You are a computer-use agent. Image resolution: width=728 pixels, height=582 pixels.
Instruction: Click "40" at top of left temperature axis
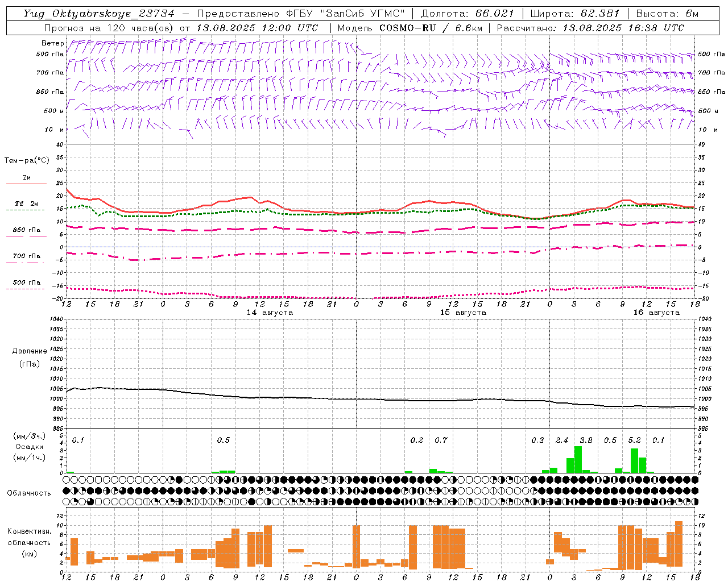[x=60, y=144]
